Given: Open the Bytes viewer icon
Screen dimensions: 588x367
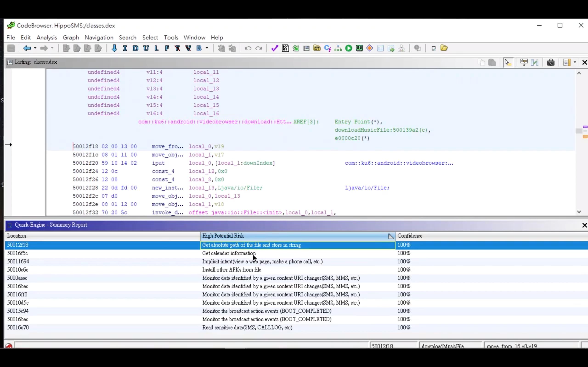Looking at the screenshot, I should pyautogui.click(x=285, y=48).
